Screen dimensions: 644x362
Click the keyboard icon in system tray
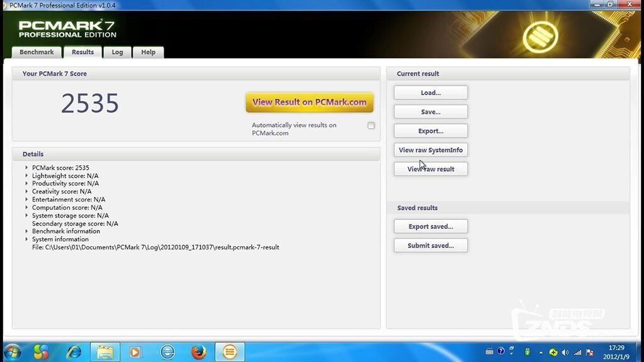pos(489,351)
